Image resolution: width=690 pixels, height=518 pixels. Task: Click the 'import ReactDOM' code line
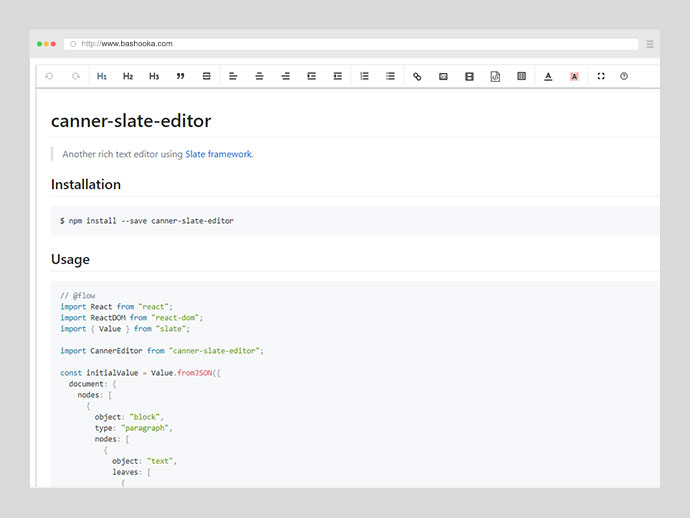[x=132, y=317]
